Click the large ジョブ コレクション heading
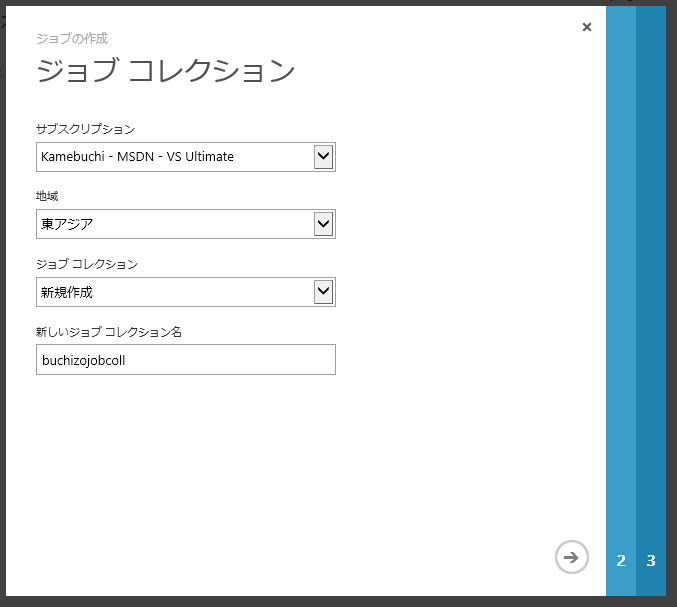 tap(165, 71)
